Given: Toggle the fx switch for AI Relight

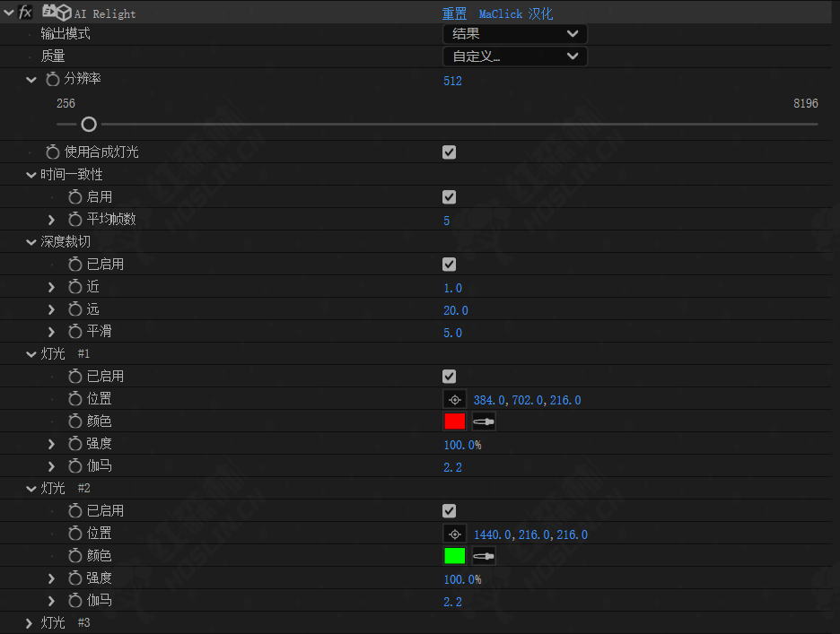Looking at the screenshot, I should tap(24, 13).
